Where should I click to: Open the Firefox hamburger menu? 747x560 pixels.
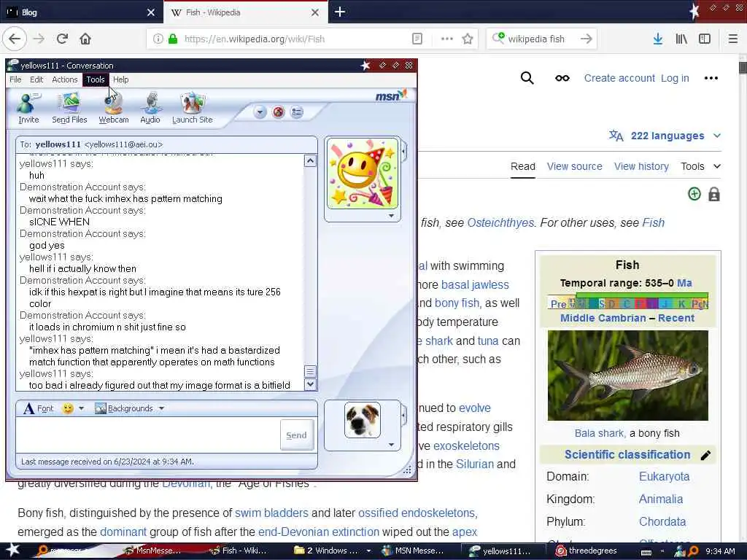point(732,39)
